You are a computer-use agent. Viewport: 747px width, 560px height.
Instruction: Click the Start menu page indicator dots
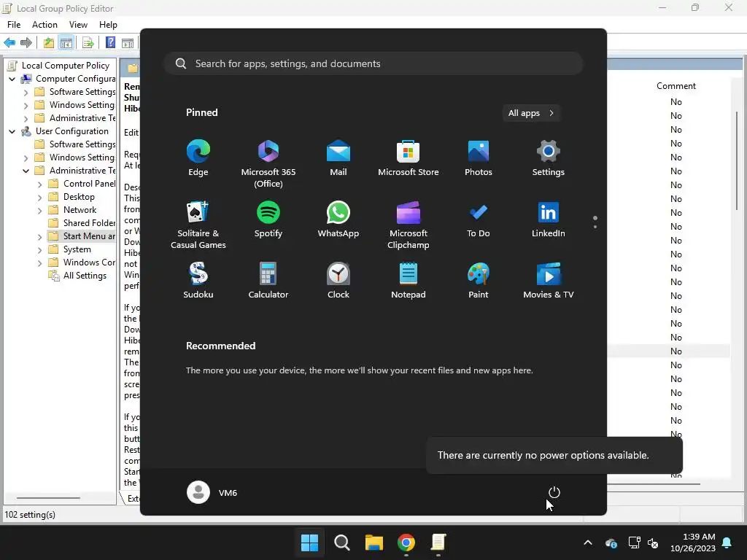[595, 222]
